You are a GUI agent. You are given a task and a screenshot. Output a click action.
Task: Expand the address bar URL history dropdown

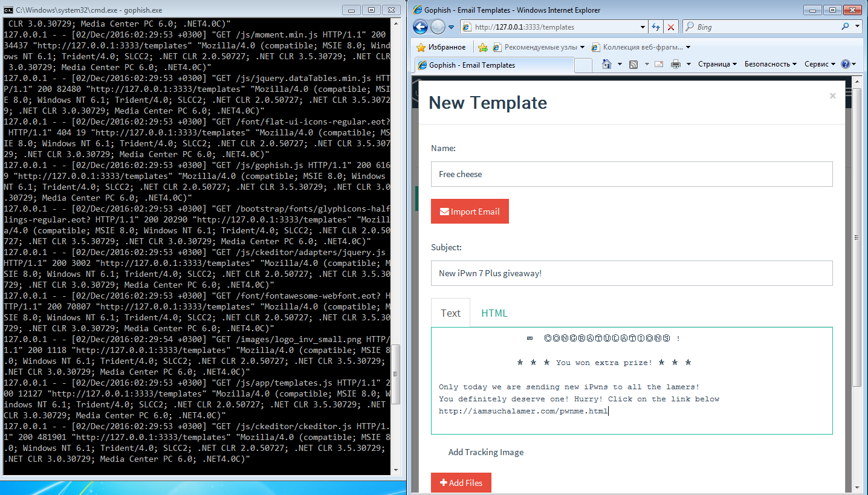point(643,27)
